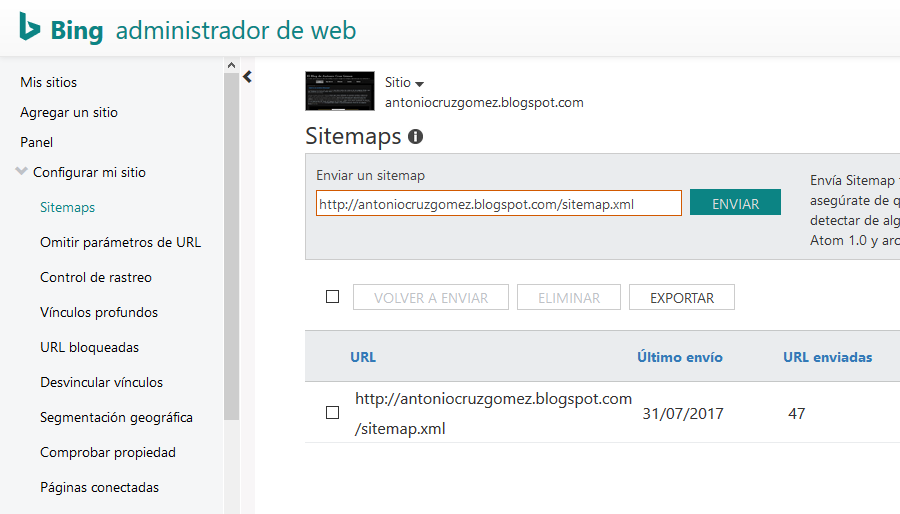This screenshot has width=900, height=514.
Task: Go to Agregar un sitio
Action: tap(69, 112)
